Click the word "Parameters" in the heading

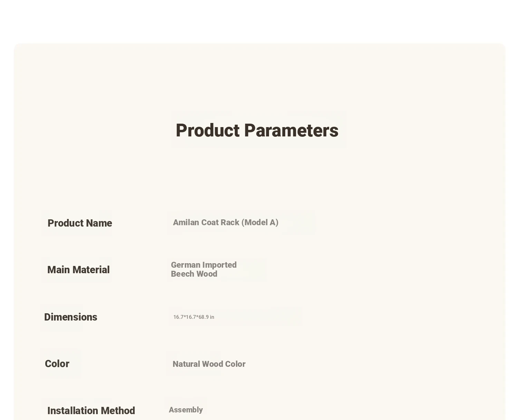click(291, 131)
